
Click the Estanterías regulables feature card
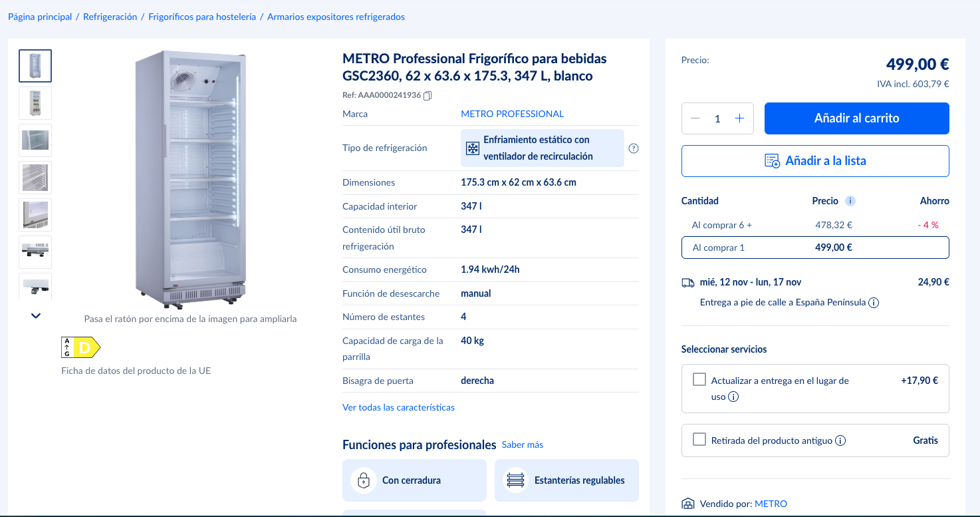click(566, 480)
